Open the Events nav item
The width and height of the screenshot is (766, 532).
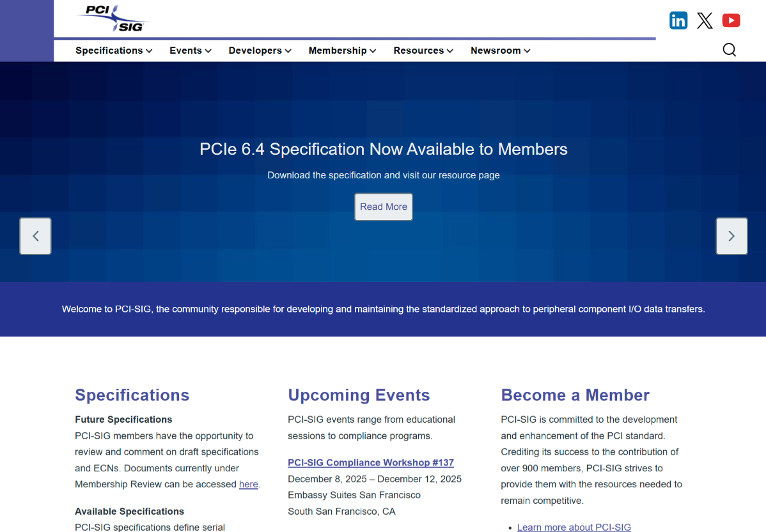click(185, 51)
